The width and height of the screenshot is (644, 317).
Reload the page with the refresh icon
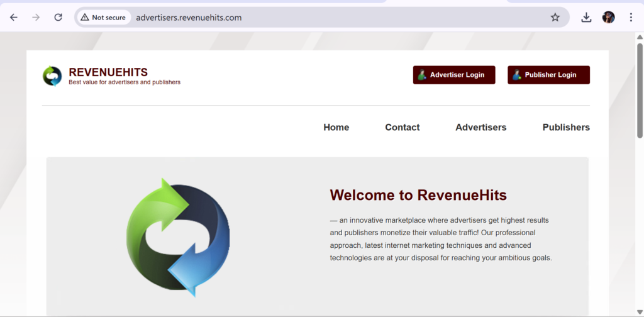58,17
